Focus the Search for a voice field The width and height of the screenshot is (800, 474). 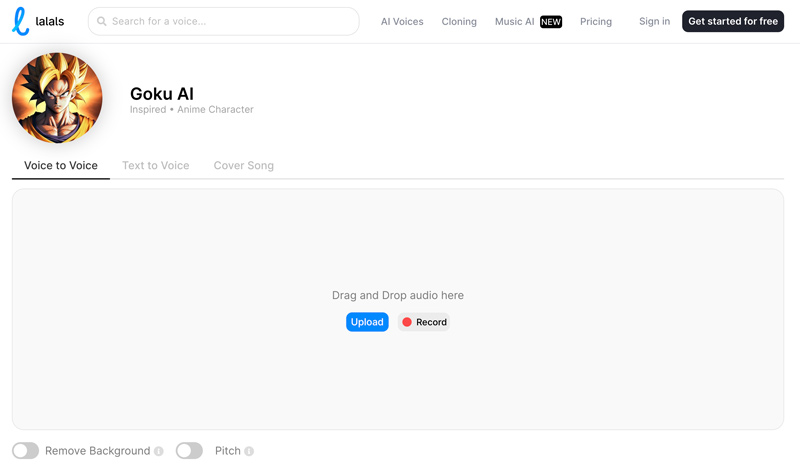pyautogui.click(x=223, y=21)
